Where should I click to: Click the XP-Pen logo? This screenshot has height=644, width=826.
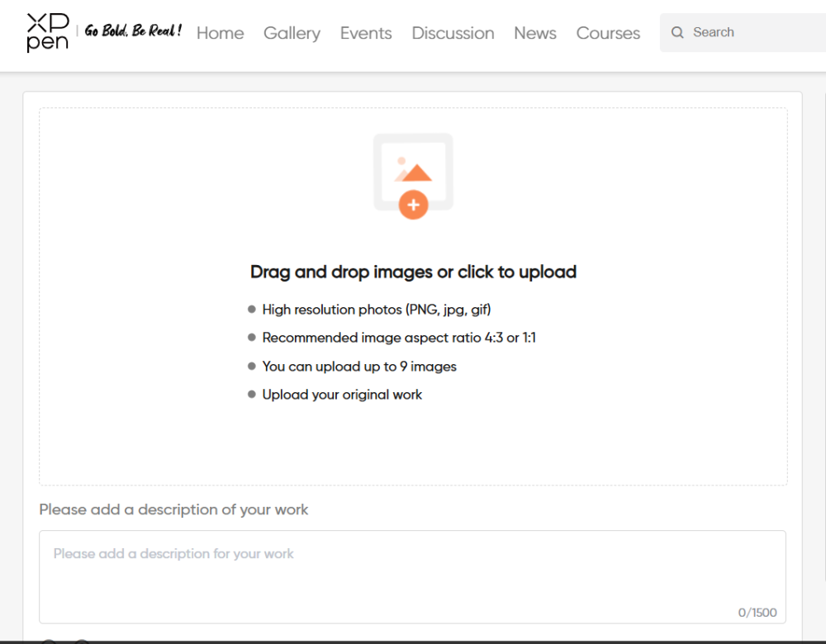coord(47,32)
